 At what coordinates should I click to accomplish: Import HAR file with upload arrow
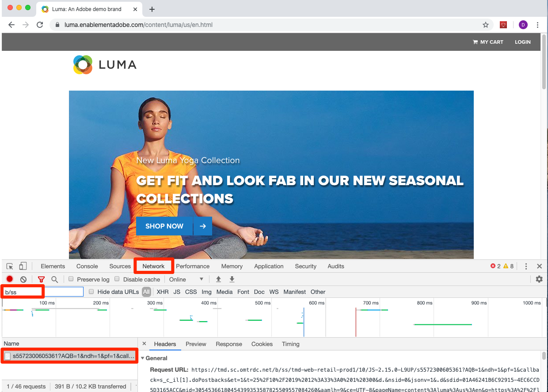[218, 279]
